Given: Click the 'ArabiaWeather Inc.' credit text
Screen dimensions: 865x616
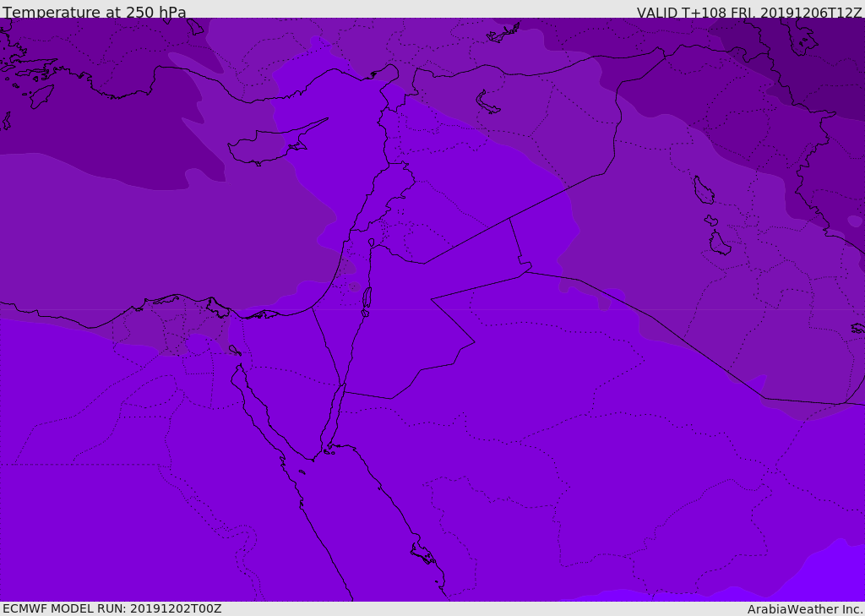Looking at the screenshot, I should [x=806, y=609].
